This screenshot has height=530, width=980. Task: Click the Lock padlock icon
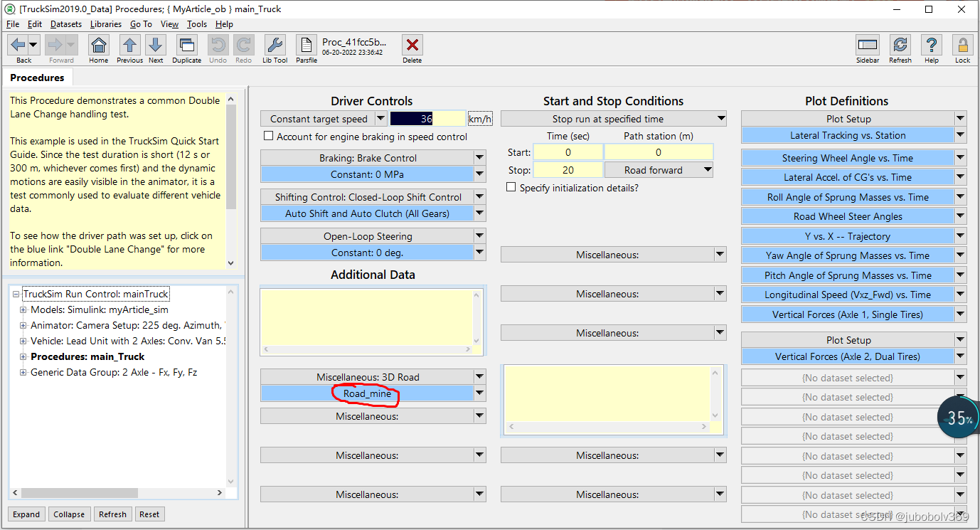click(962, 45)
